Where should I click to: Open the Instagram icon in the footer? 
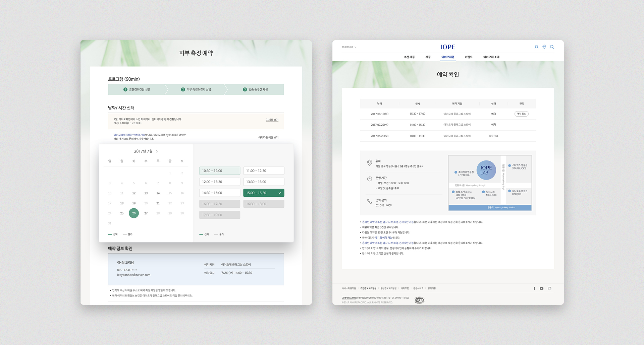[549, 288]
